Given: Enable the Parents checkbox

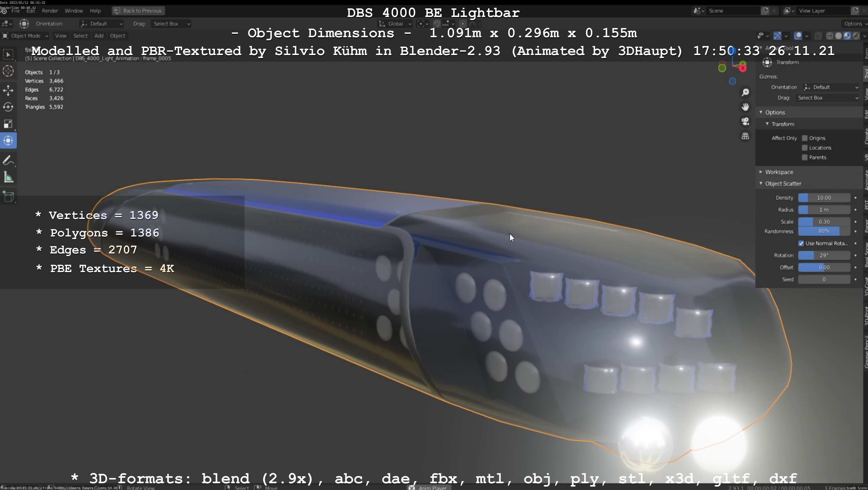Looking at the screenshot, I should pyautogui.click(x=805, y=157).
